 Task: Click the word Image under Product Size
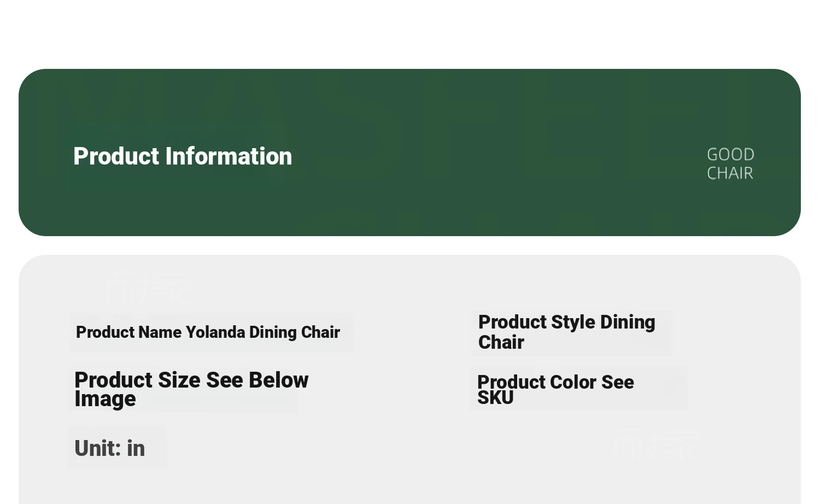[x=105, y=400]
